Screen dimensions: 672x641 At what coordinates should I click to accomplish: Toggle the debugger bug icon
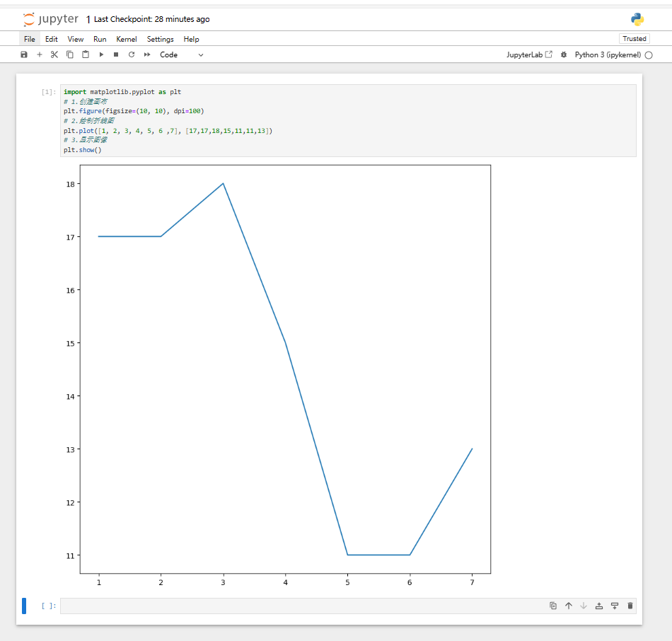(564, 54)
